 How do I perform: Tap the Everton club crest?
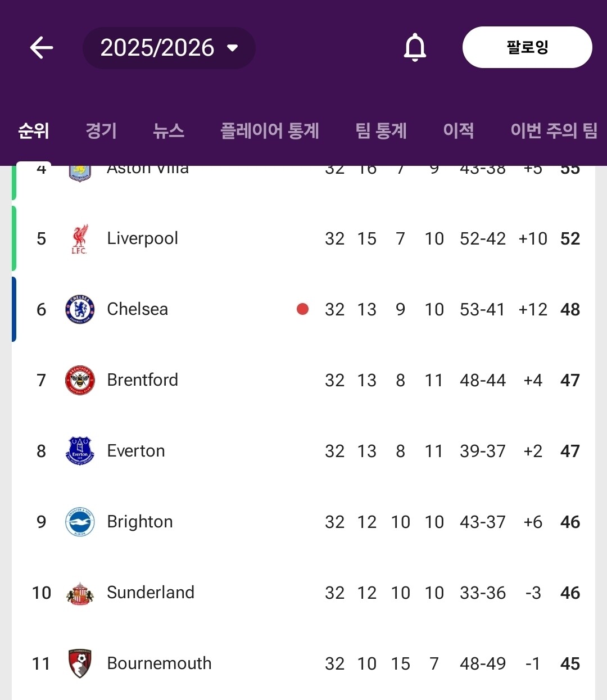(80, 451)
